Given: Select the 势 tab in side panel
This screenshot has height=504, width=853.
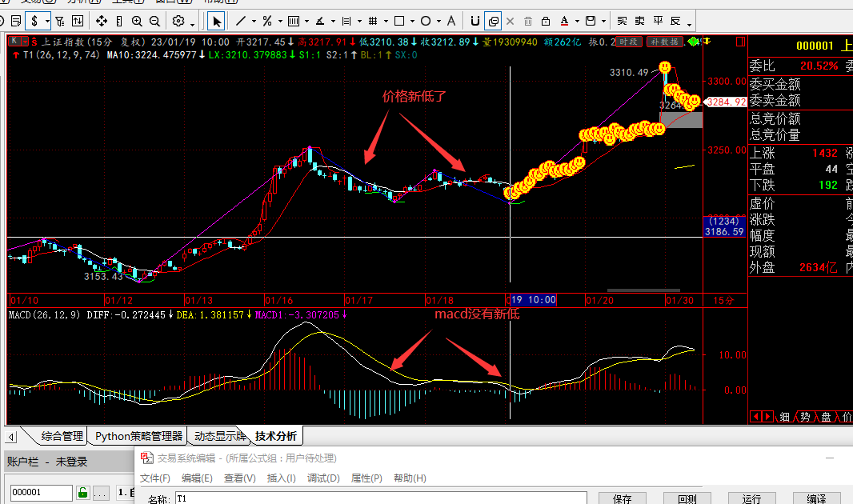Looking at the screenshot, I should [x=805, y=417].
